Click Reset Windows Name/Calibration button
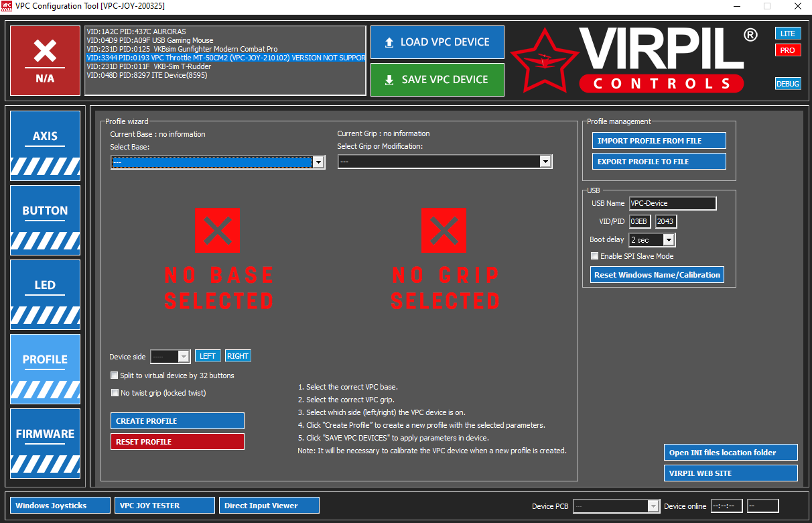 pos(657,275)
